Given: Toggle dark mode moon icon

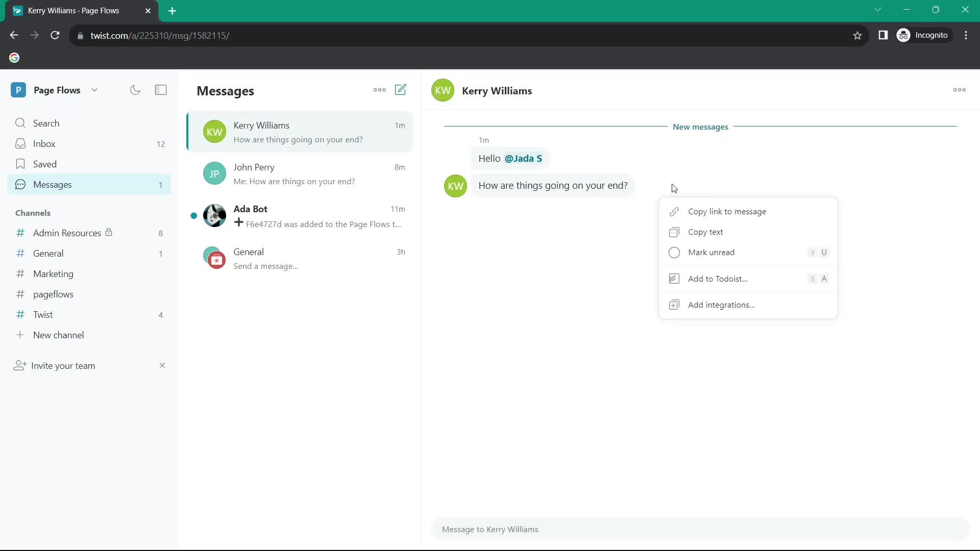Looking at the screenshot, I should point(135,90).
